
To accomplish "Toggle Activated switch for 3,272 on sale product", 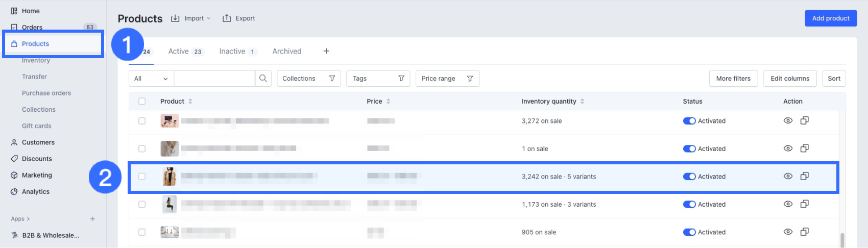I will click(689, 121).
